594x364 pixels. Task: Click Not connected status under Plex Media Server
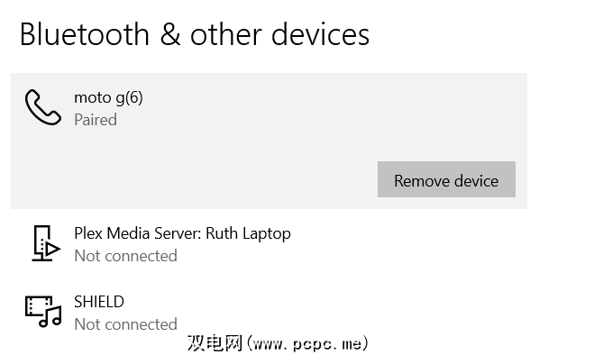(125, 256)
